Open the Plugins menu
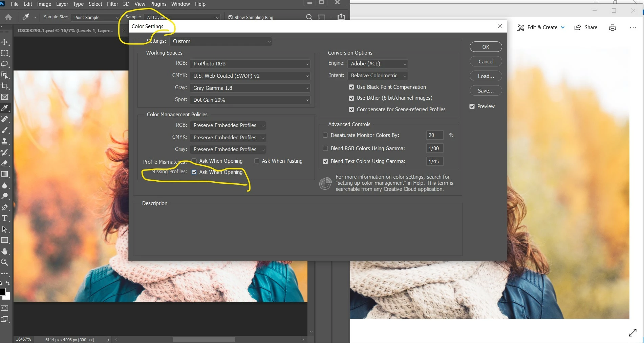Viewport: 644px width, 343px height. (x=158, y=4)
